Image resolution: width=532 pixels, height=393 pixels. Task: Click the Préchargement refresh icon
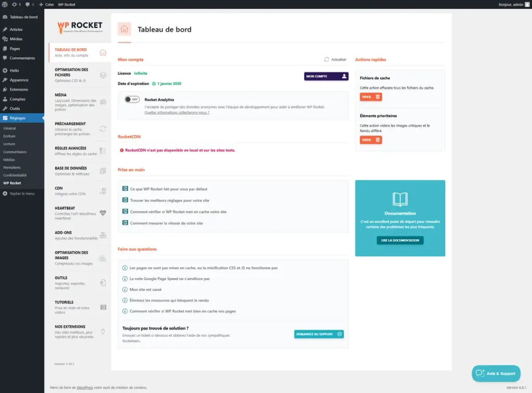tap(103, 129)
